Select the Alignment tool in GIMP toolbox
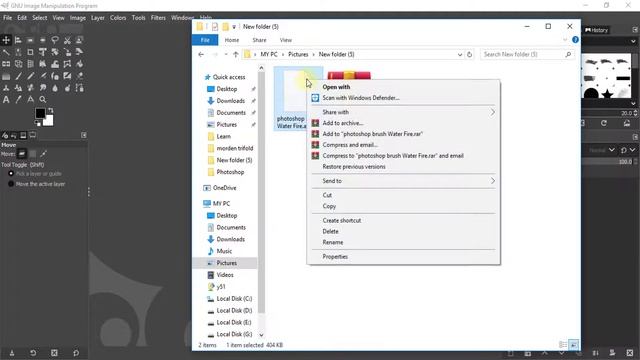Screen dimensions: 640x360 click(x=18, y=40)
